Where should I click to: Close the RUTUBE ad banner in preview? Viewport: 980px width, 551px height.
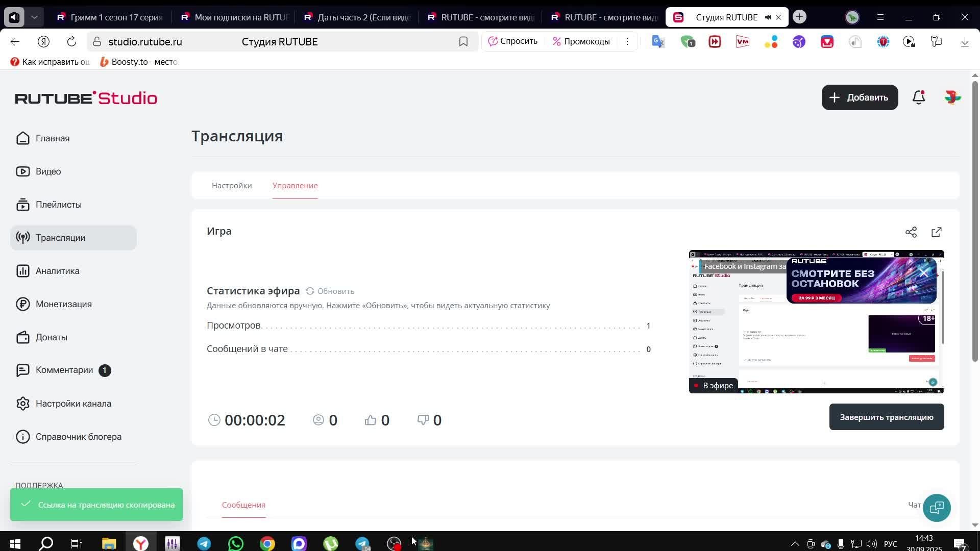click(924, 273)
